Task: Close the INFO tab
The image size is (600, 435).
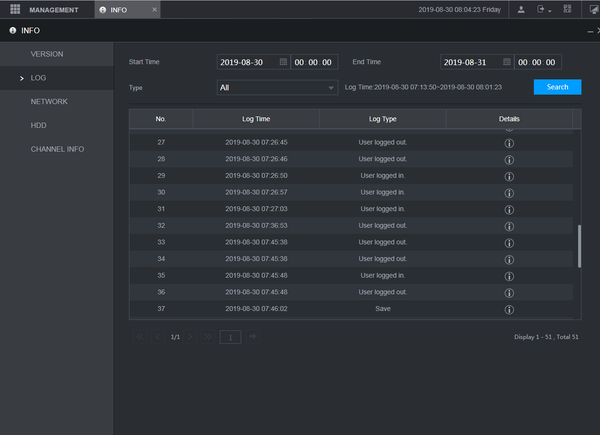Action: 153,9
